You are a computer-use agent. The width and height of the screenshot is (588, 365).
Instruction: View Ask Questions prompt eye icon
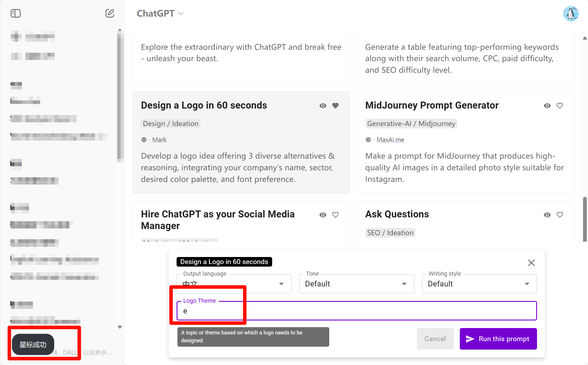(x=547, y=215)
